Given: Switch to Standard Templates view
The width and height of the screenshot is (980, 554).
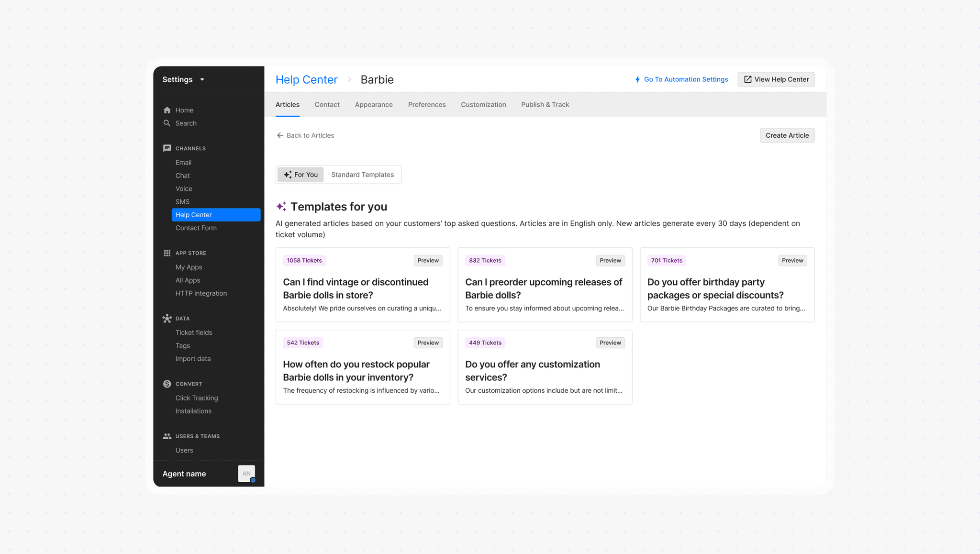Looking at the screenshot, I should point(362,175).
